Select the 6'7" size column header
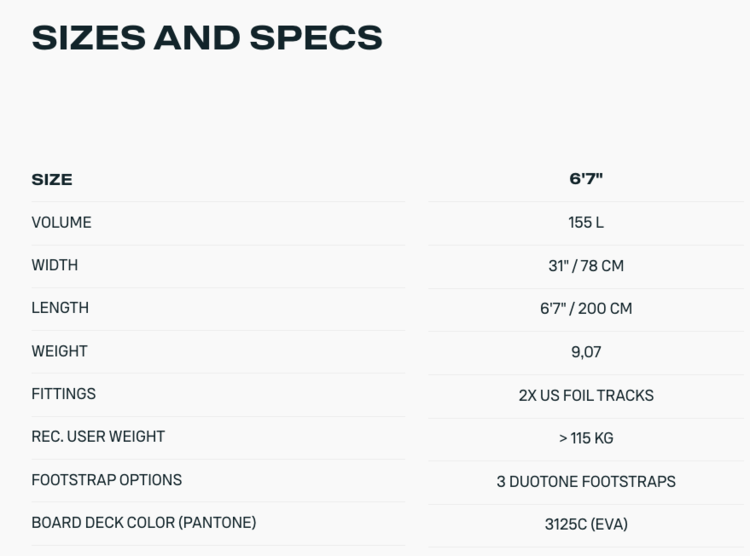 tap(586, 180)
